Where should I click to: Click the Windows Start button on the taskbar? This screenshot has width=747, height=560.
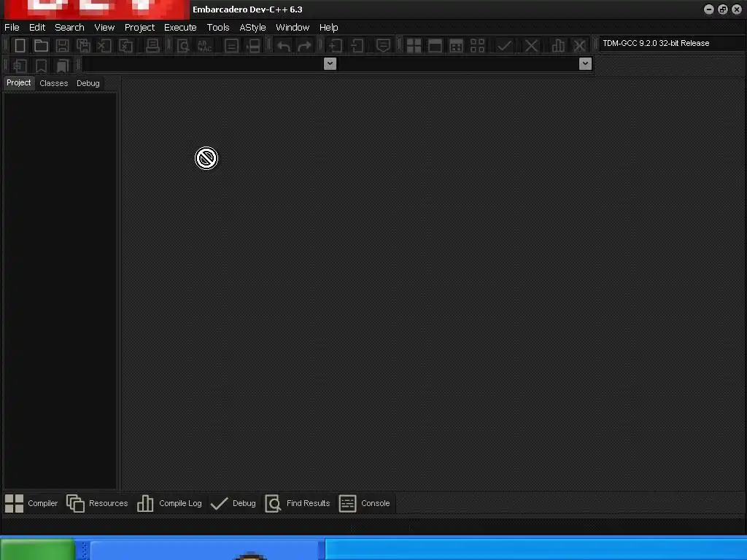coord(37,549)
